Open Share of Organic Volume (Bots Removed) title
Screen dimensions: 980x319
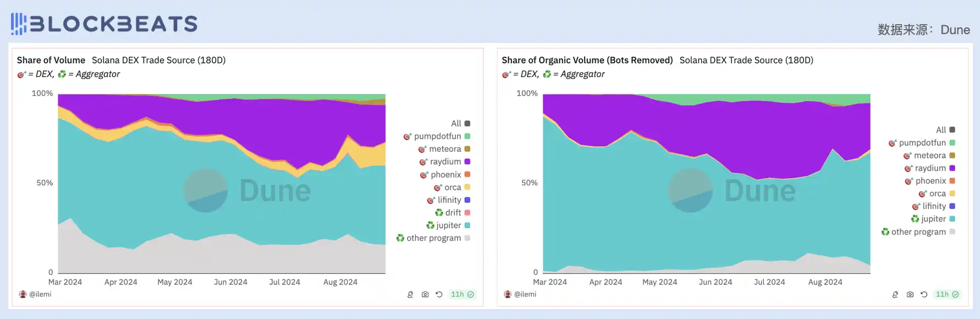[x=587, y=61]
